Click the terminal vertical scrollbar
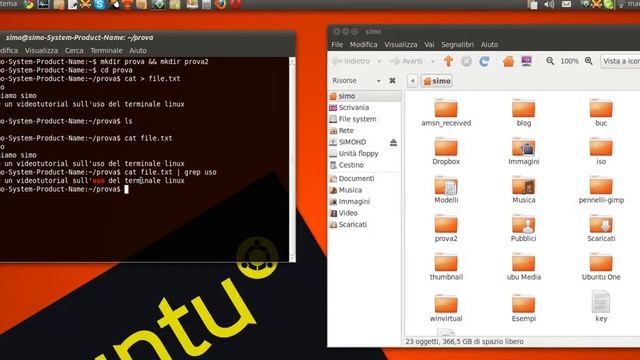Viewport: 640px width, 360px height. pyautogui.click(x=292, y=159)
